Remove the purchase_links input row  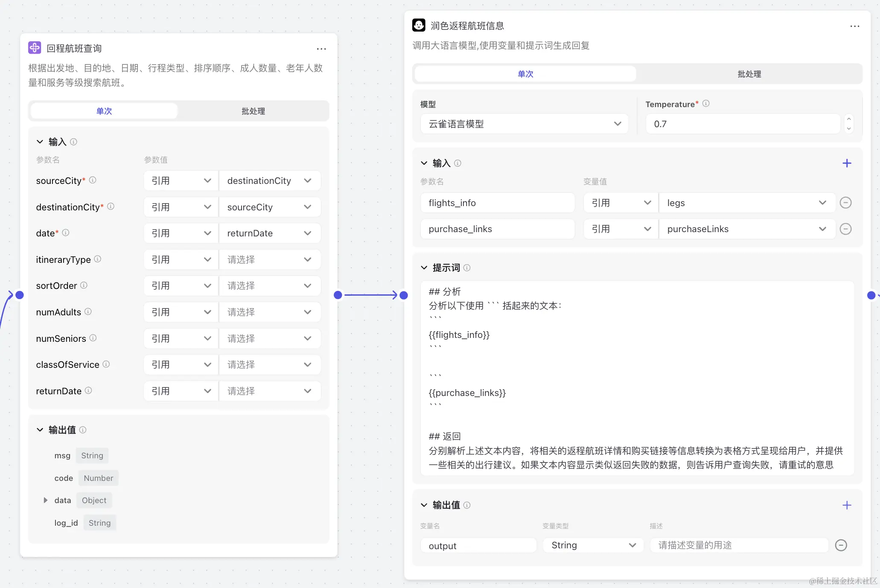pyautogui.click(x=845, y=229)
